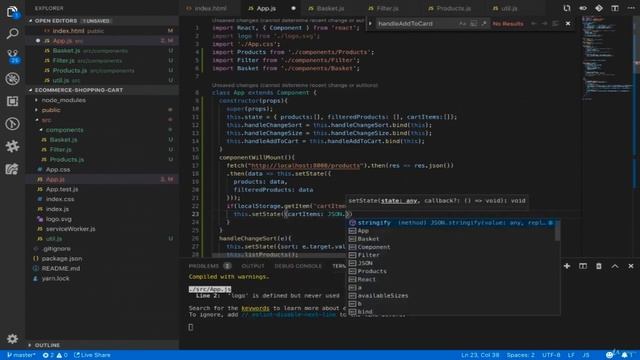Switch to the Basket.js tab
The height and width of the screenshot is (360, 640).
click(330, 8)
